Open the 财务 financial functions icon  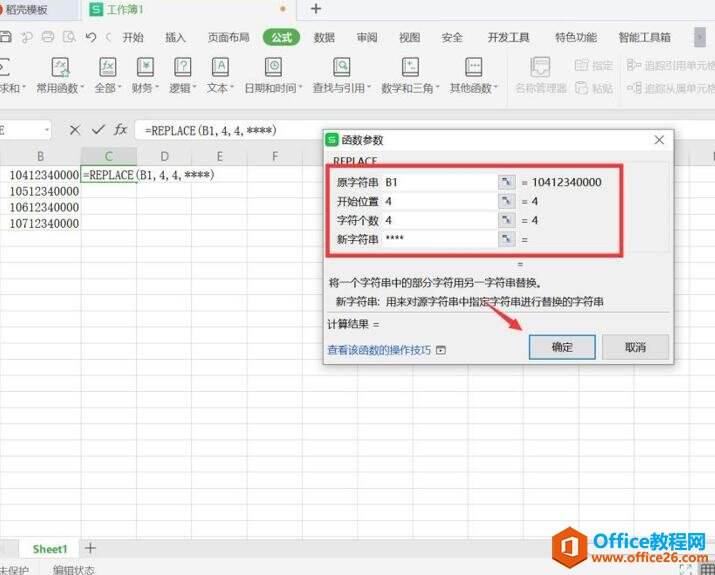click(145, 67)
